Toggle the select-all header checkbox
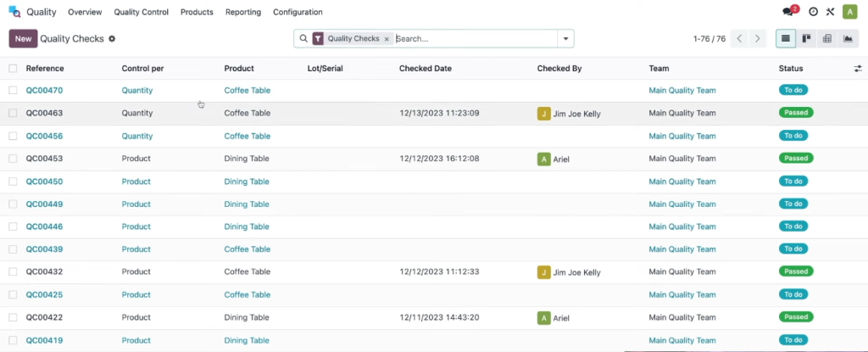Image resolution: width=868 pixels, height=352 pixels. click(13, 69)
